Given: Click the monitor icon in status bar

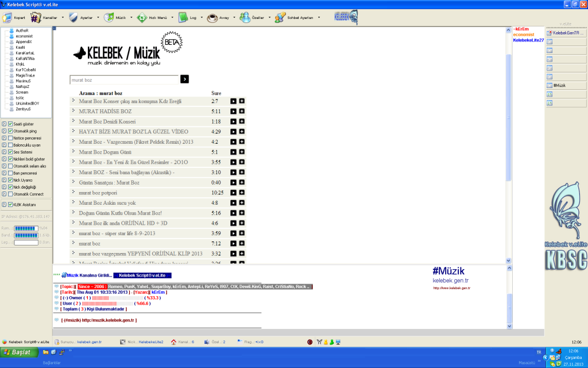Looking at the screenshot, I should [338, 342].
